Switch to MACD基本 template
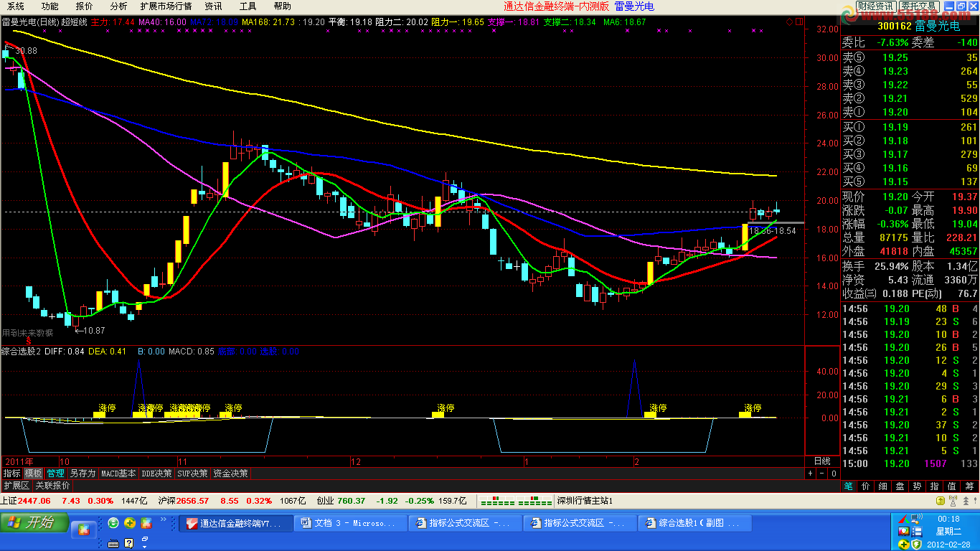Viewport: 980px width, 551px height. click(x=118, y=474)
